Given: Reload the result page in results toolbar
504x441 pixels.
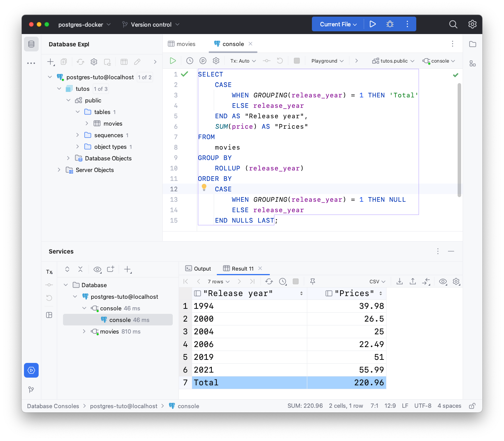Looking at the screenshot, I should [269, 281].
